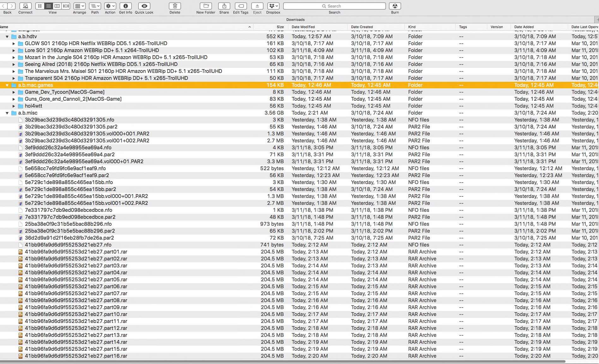Expand Mozart in the Jungle S04 folder

14,57
